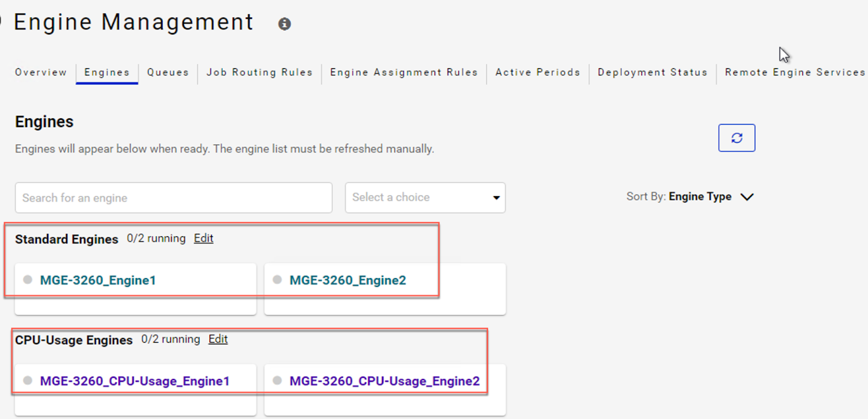Expand the Sort By Engine Type chevron
Image resolution: width=868 pixels, height=419 pixels.
point(747,197)
